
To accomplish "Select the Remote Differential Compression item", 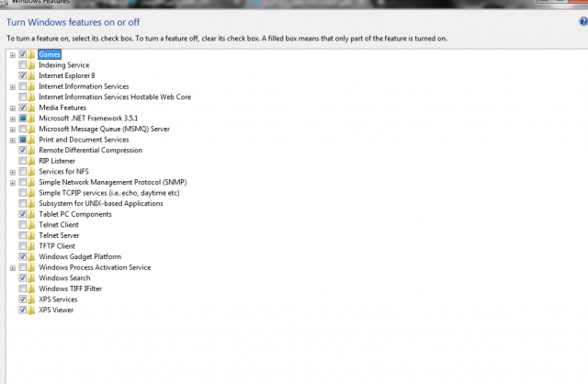I will pyautogui.click(x=90, y=150).
